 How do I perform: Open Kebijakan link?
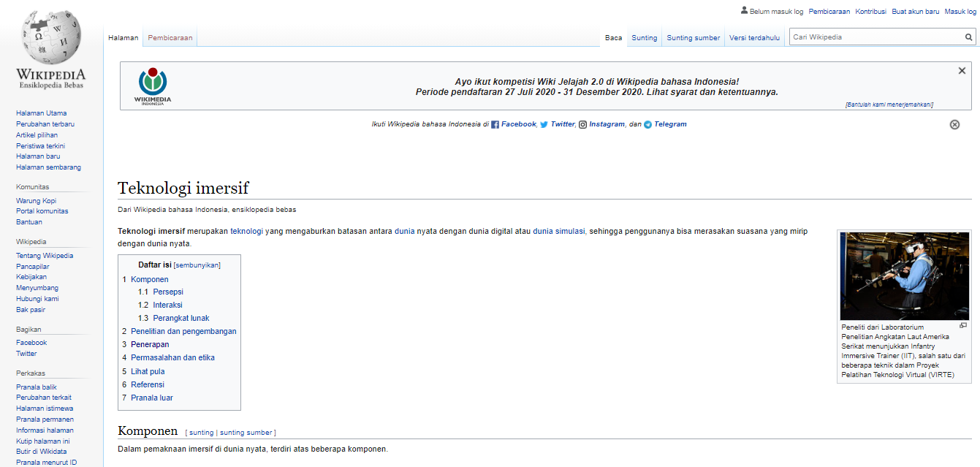(31, 277)
